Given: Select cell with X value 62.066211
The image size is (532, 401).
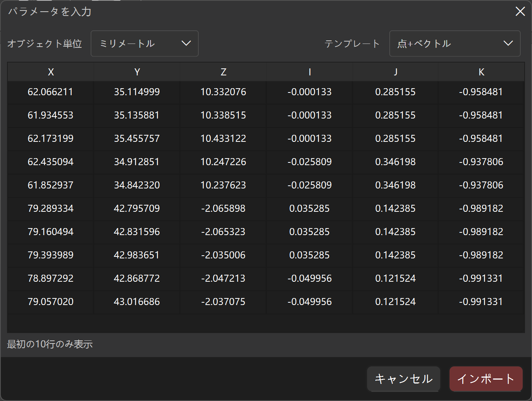Looking at the screenshot, I should point(51,92).
